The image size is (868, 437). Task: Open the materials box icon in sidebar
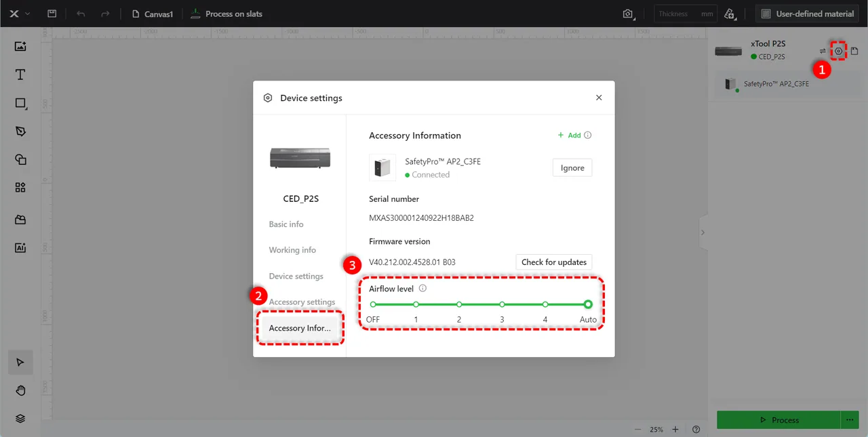(x=20, y=220)
